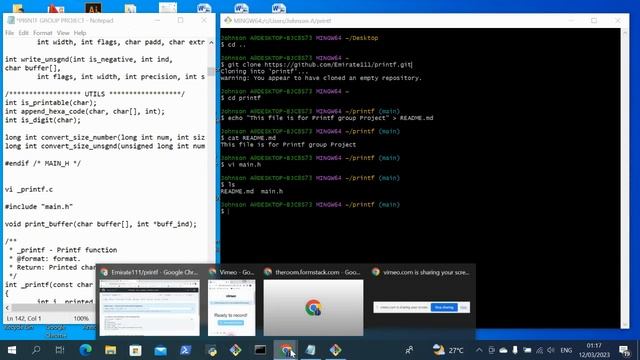Open Task View on the taskbar
This screenshot has width=640, height=360.
(x=60, y=350)
